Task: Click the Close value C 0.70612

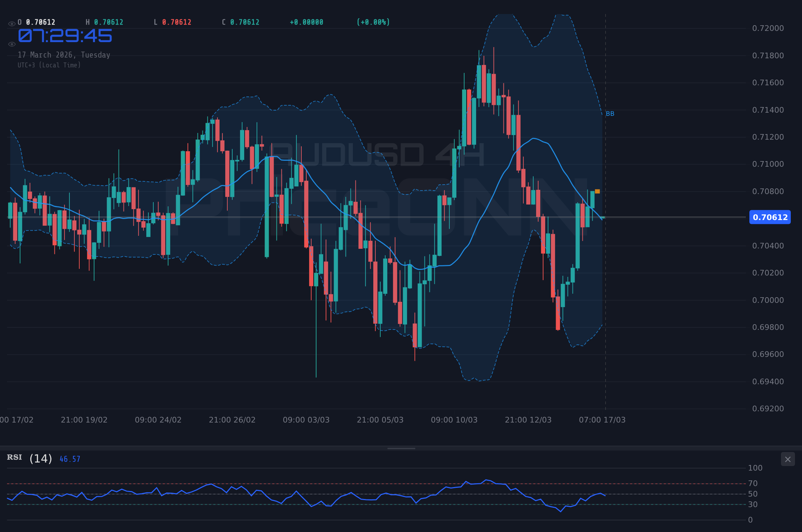Action: 241,22
